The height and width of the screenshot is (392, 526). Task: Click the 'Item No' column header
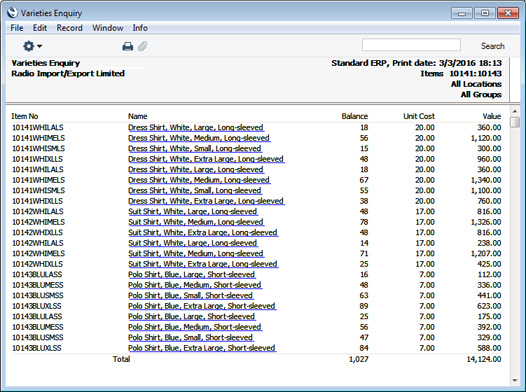[25, 116]
